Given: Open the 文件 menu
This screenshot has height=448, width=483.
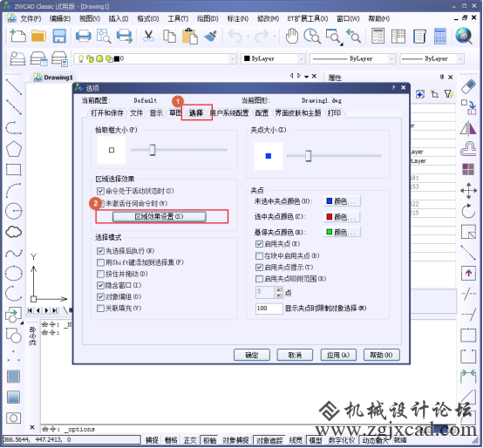Looking at the screenshot, I should (x=31, y=19).
